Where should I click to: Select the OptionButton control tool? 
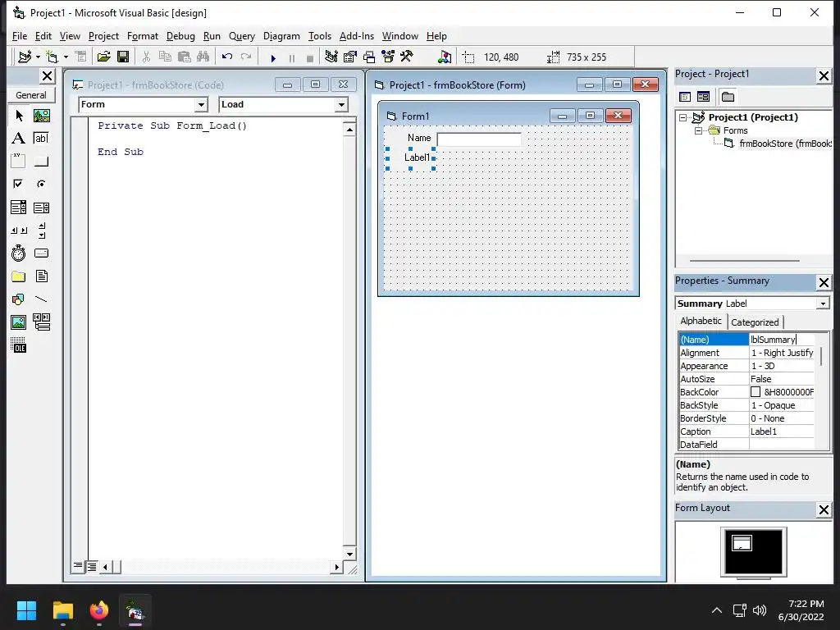coord(41,185)
